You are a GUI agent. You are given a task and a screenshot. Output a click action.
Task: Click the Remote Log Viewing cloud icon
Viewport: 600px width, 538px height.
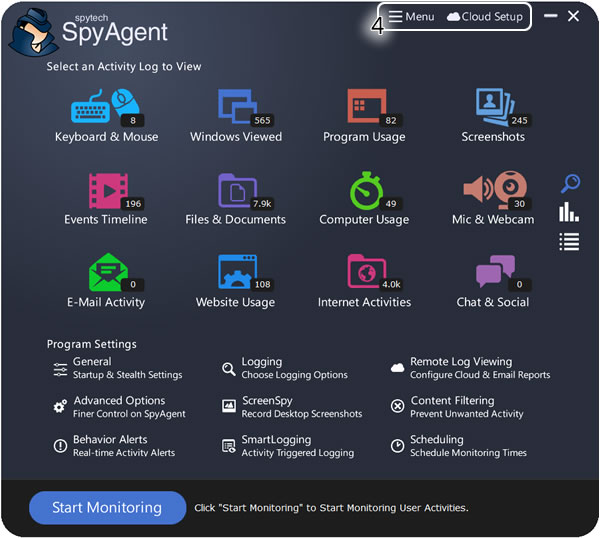coord(397,368)
